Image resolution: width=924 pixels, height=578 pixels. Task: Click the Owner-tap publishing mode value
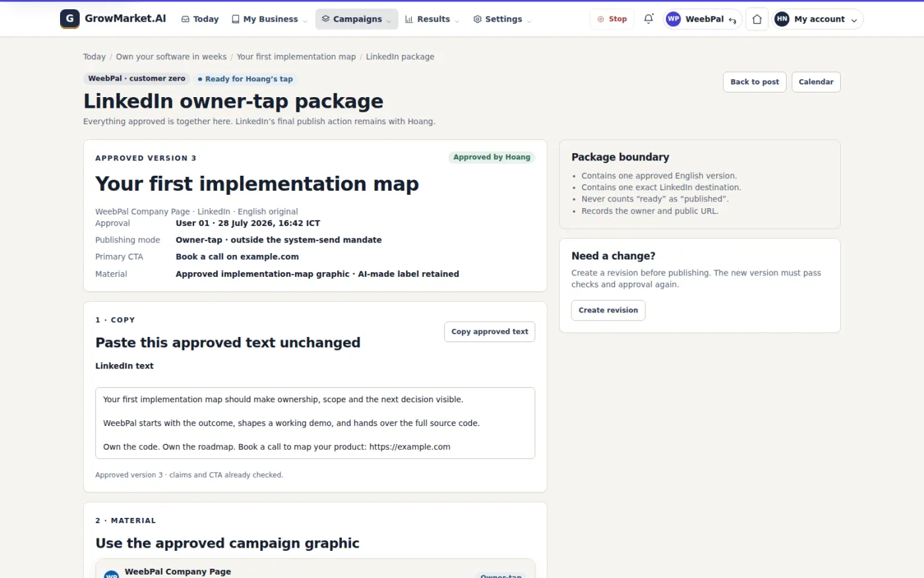tap(279, 240)
